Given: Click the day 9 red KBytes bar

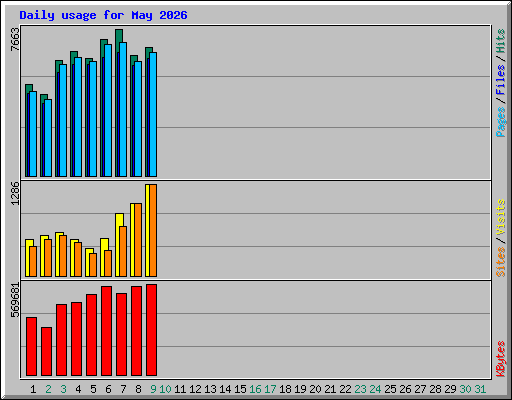Looking at the screenshot, I should pos(151,330).
